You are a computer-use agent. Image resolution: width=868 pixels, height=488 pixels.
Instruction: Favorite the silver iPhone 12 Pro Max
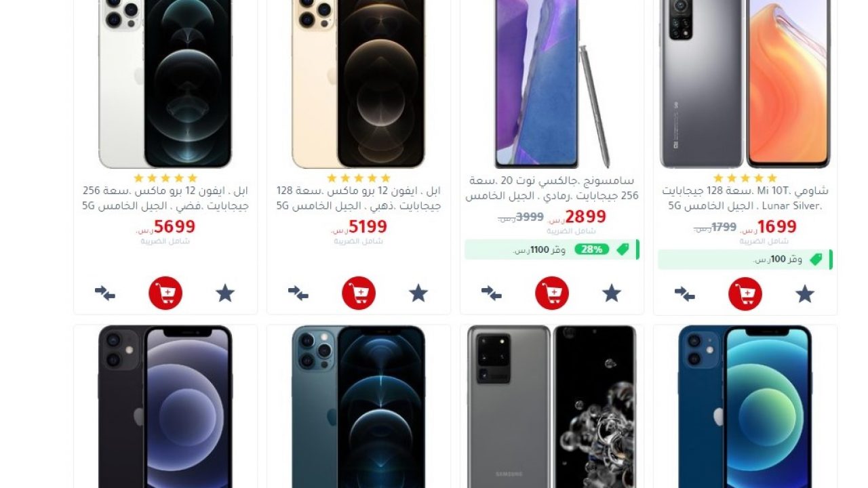[x=225, y=293]
